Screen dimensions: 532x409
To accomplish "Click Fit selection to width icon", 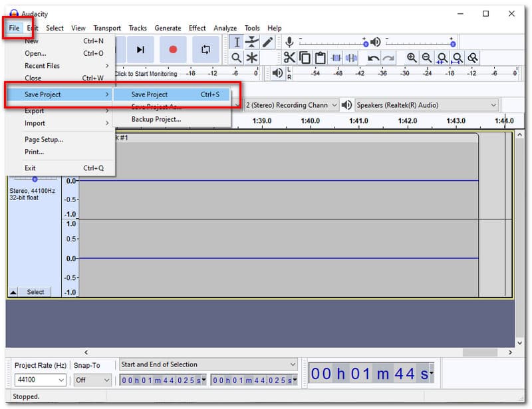I will pyautogui.click(x=442, y=58).
